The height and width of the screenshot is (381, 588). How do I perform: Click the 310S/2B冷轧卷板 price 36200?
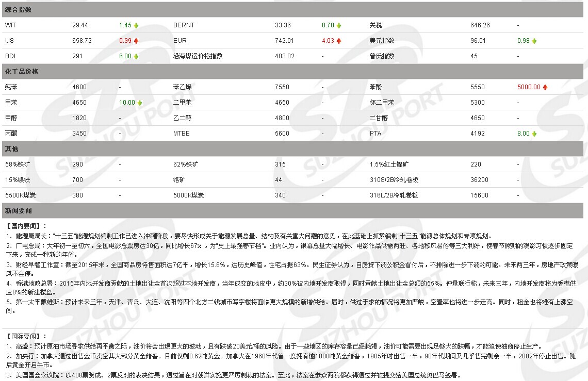click(x=479, y=179)
